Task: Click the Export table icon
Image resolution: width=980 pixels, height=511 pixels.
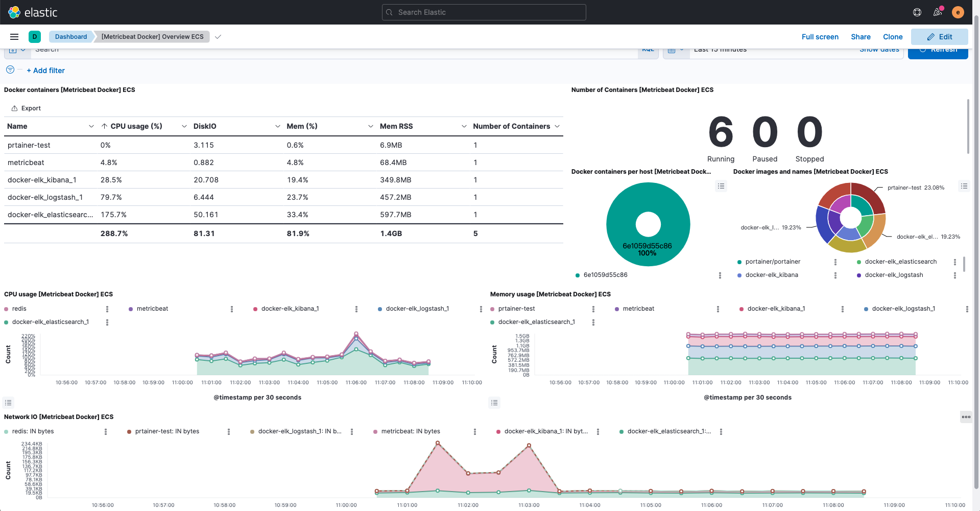Action: 15,108
